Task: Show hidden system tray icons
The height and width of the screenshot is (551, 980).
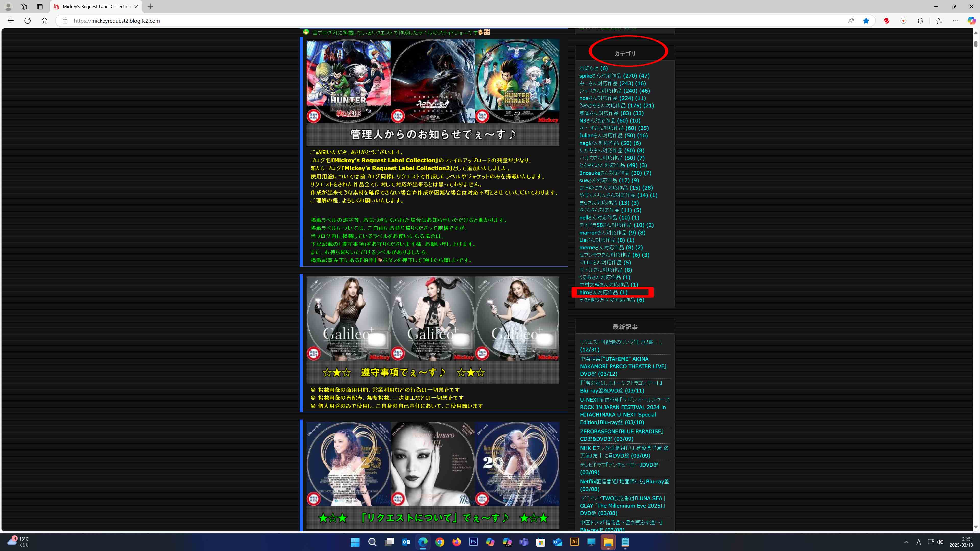Action: coord(906,542)
